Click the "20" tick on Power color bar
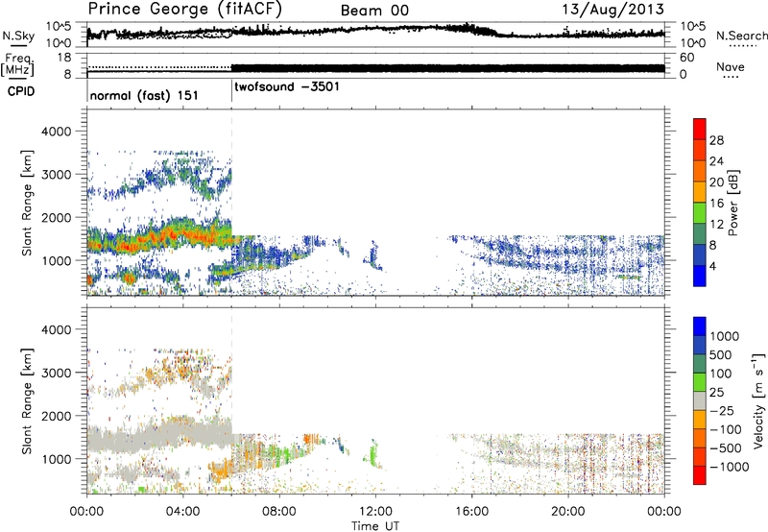 (x=716, y=182)
